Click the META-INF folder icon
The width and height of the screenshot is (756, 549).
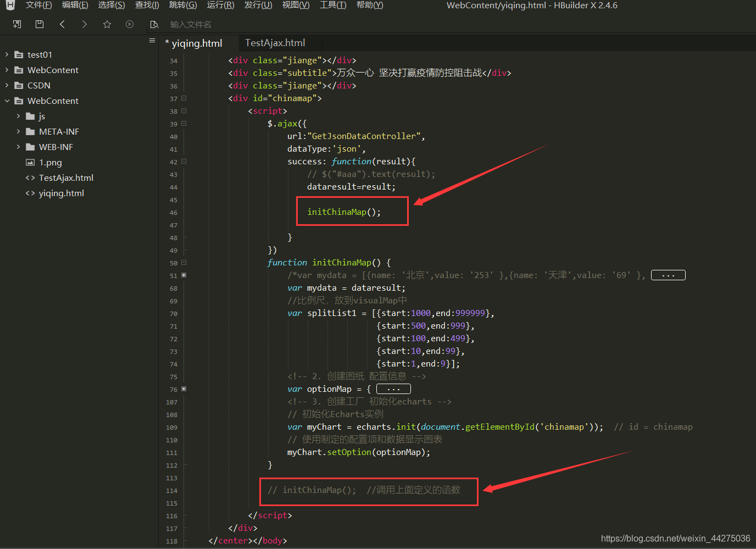tap(30, 132)
